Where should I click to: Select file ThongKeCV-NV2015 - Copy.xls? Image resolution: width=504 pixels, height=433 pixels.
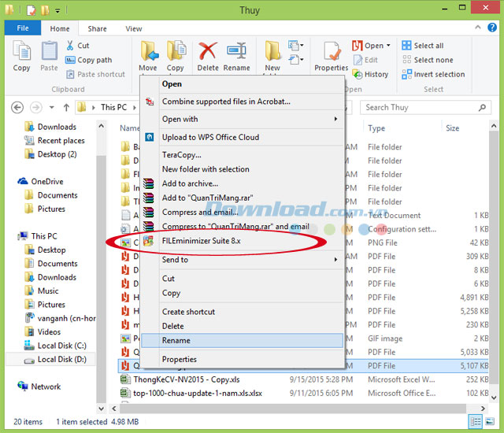coord(187,379)
